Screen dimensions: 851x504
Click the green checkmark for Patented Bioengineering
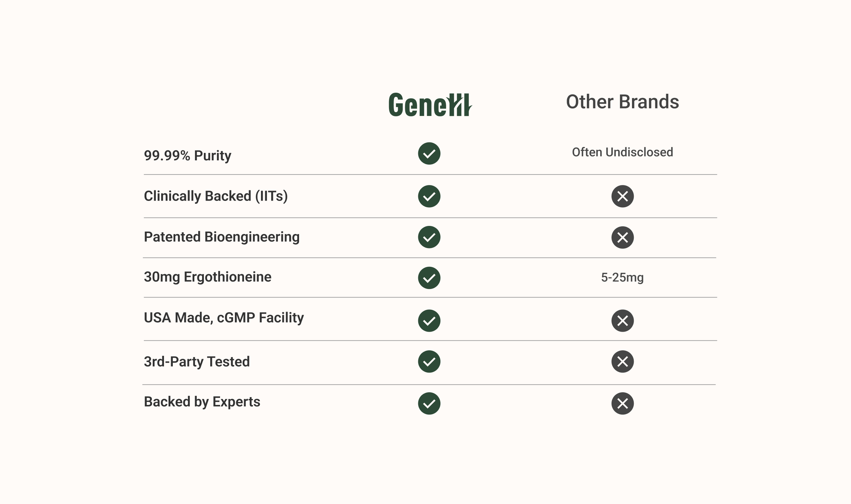click(429, 237)
